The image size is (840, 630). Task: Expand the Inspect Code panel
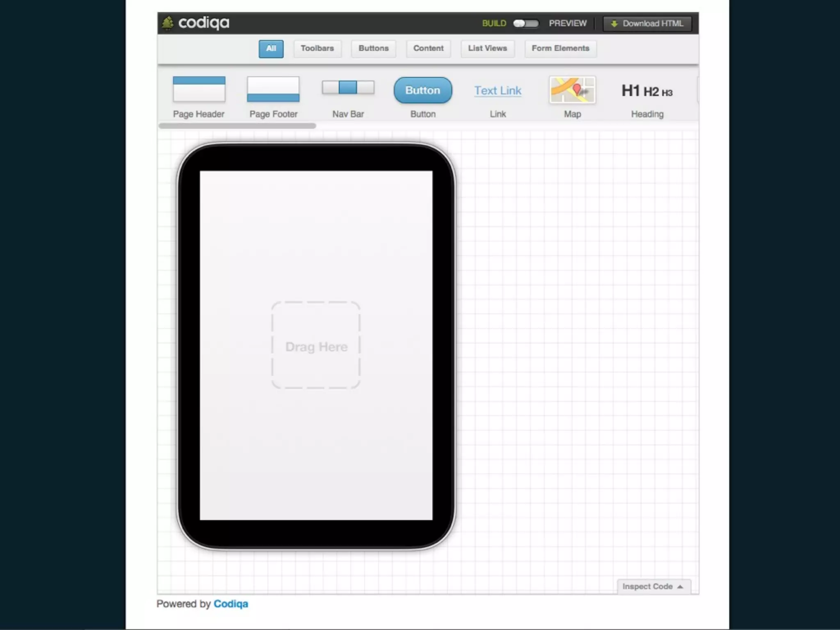[653, 586]
